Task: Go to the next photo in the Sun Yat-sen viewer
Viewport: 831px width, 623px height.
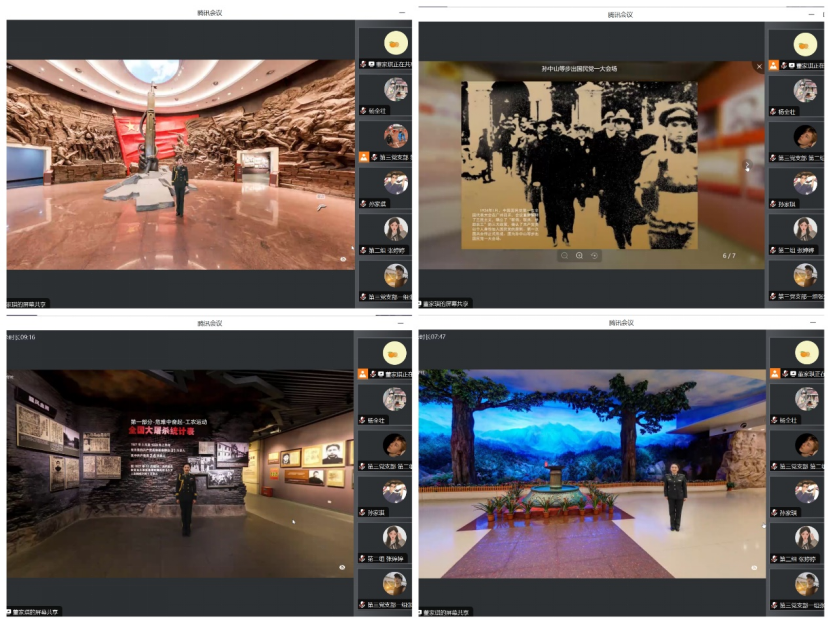Action: [747, 166]
